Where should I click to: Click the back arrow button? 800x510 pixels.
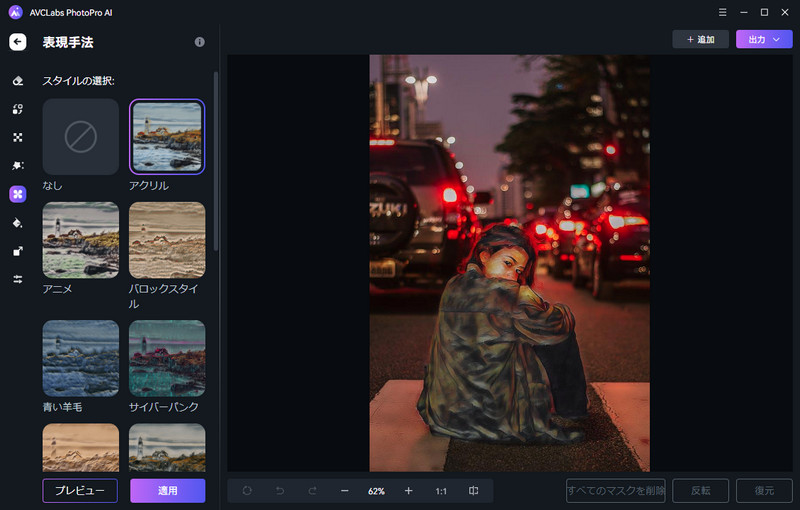(18, 42)
